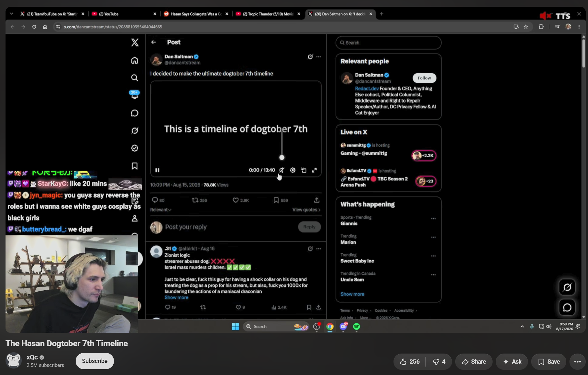This screenshot has width=588, height=375.
Task: Open the floating Messages button
Action: click(x=567, y=307)
